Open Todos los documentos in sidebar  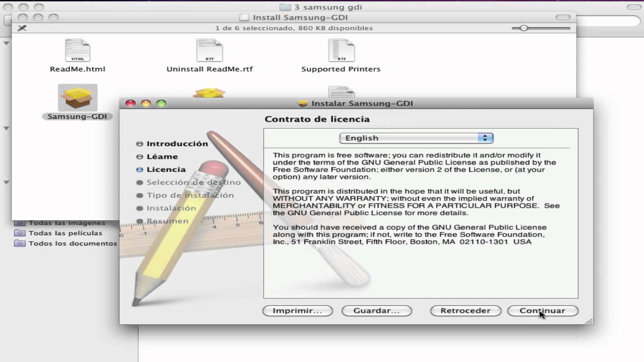pos(73,243)
